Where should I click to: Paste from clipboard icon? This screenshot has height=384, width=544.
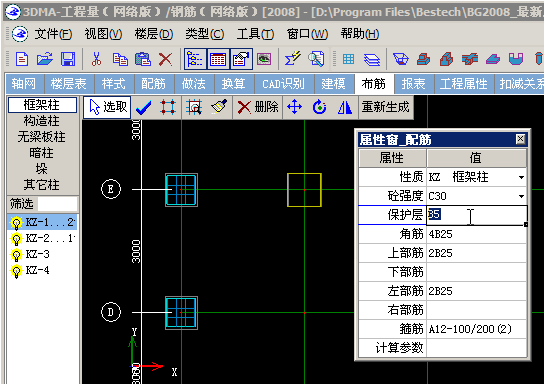143,59
